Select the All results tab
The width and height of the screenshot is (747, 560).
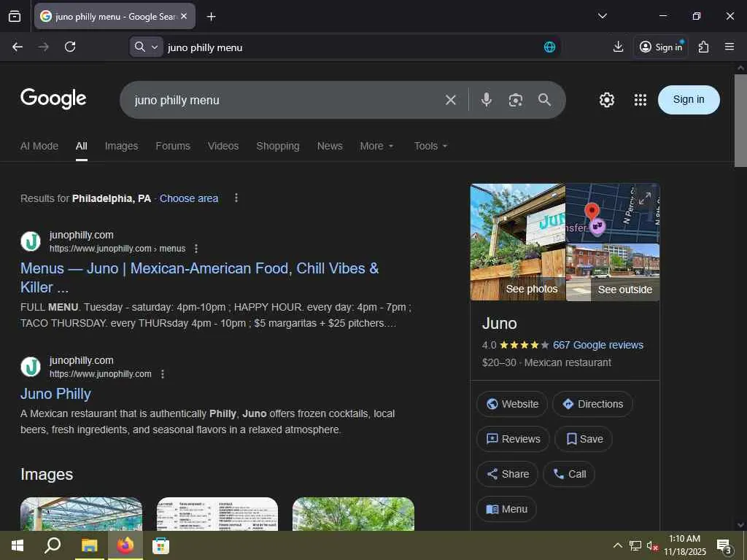82,146
